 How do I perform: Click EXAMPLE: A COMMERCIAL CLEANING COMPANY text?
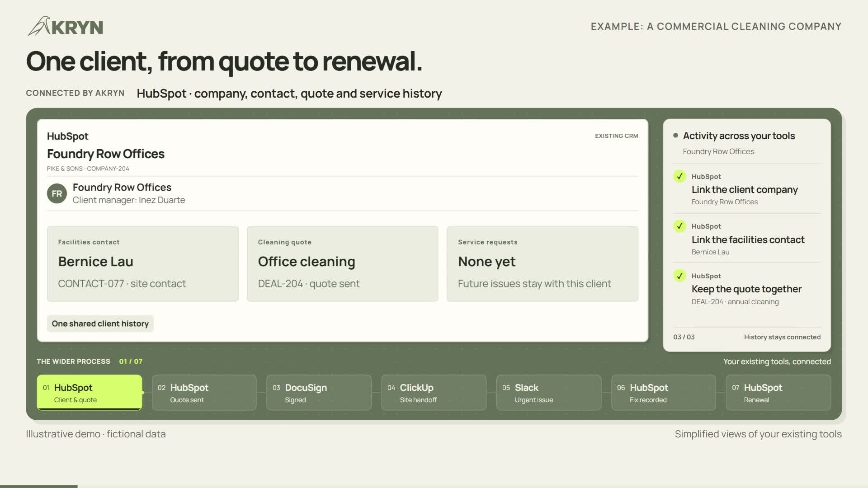click(x=716, y=27)
